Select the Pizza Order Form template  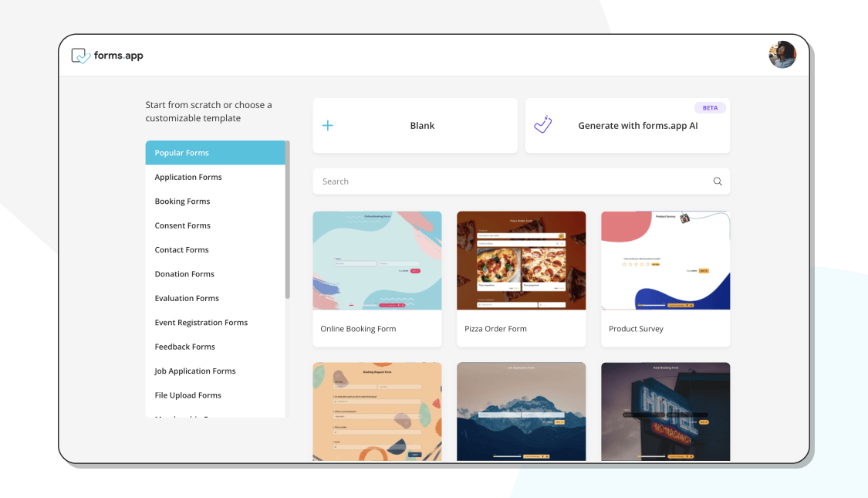(521, 278)
